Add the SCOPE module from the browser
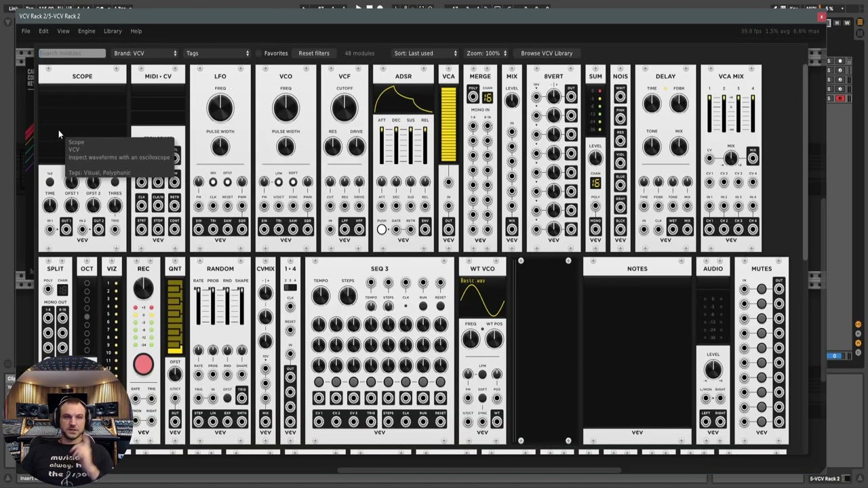This screenshot has height=488, width=868. coord(82,159)
